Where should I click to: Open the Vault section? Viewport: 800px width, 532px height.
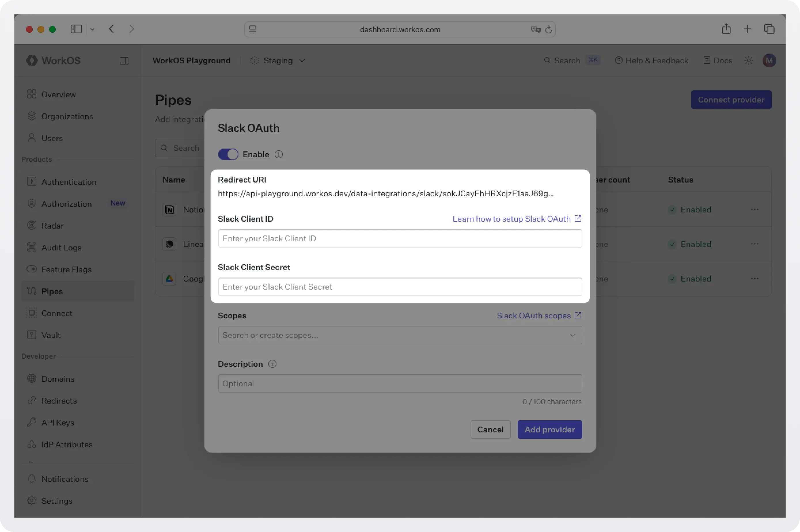[x=51, y=335]
